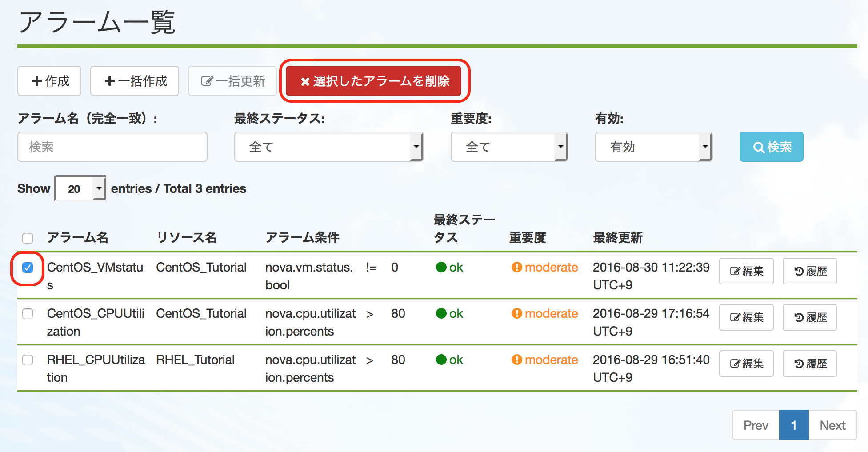Screen dimensions: 868x452
Task: Click green ok status icon for CentOS_CPUUtilization
Action: point(441,313)
